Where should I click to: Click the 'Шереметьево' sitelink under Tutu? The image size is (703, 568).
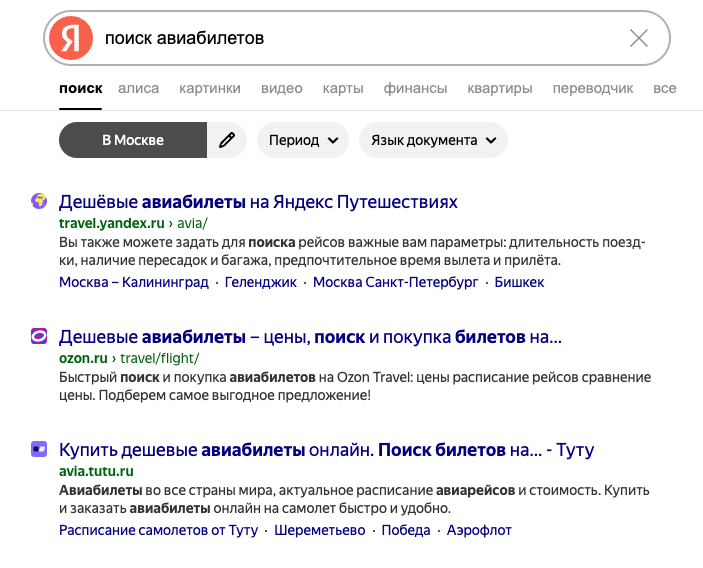click(x=320, y=530)
